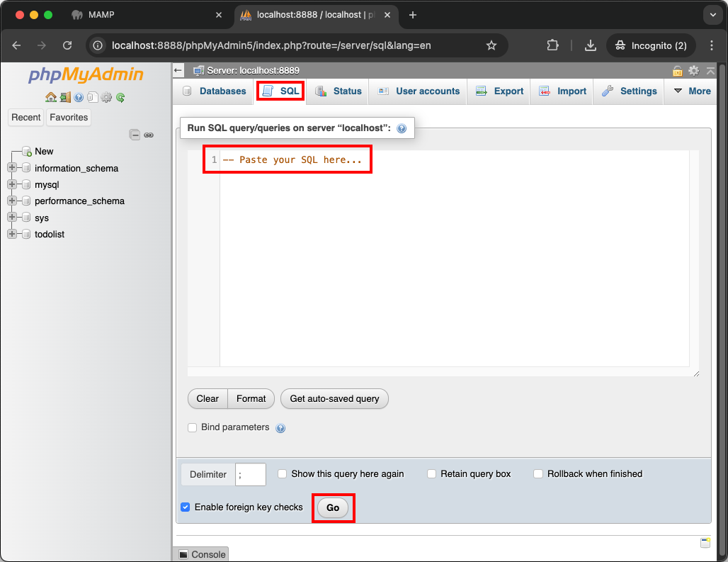Click the help icon beside Bind parameters
This screenshot has height=562, width=728.
280,428
